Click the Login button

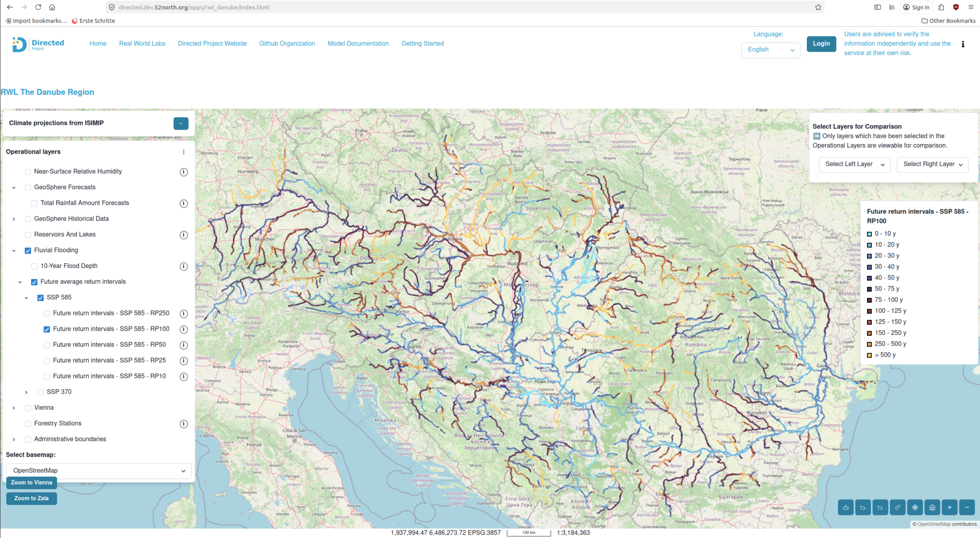(821, 44)
